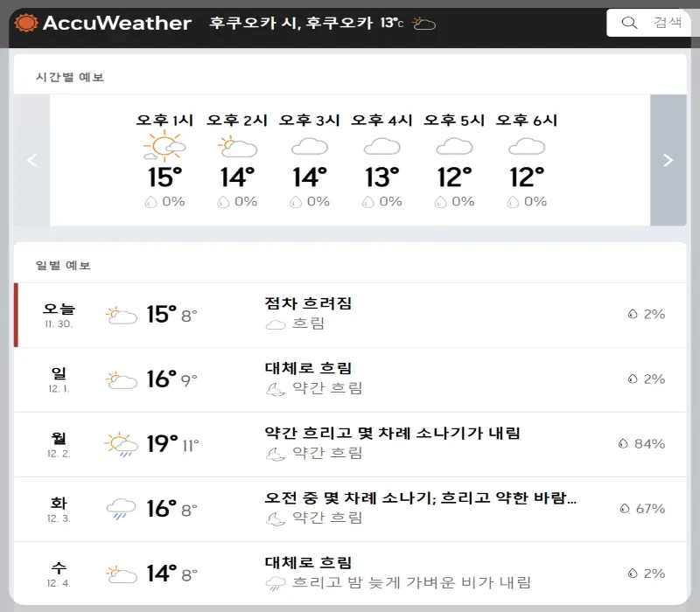This screenshot has width=700, height=612.
Task: Focus the 검색 search field
Action: (x=650, y=23)
